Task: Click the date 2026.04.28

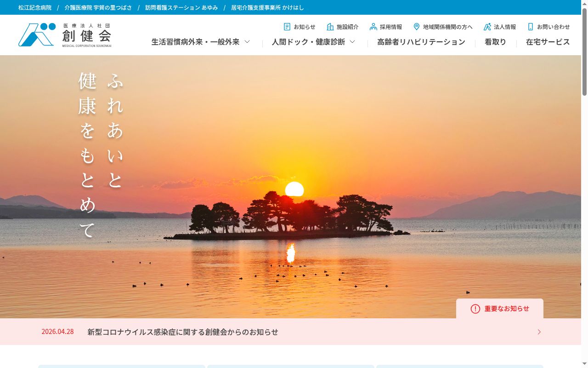Action: click(x=57, y=332)
